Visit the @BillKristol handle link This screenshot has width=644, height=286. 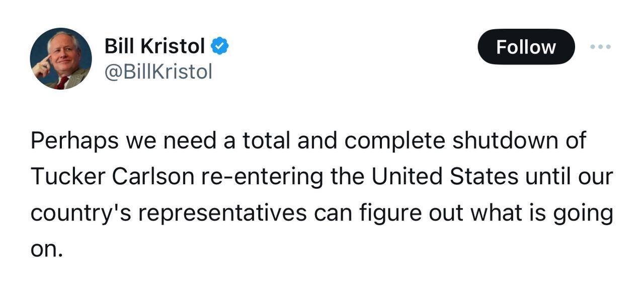[158, 71]
